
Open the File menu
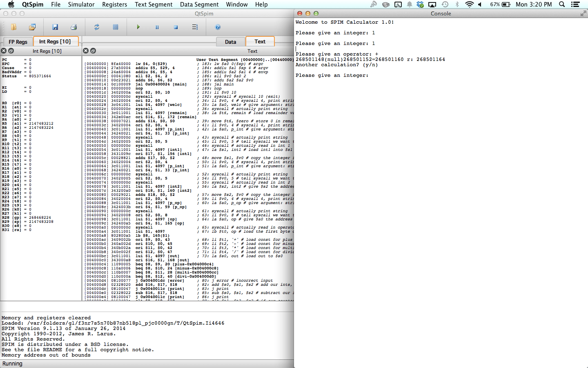pyautogui.click(x=56, y=4)
